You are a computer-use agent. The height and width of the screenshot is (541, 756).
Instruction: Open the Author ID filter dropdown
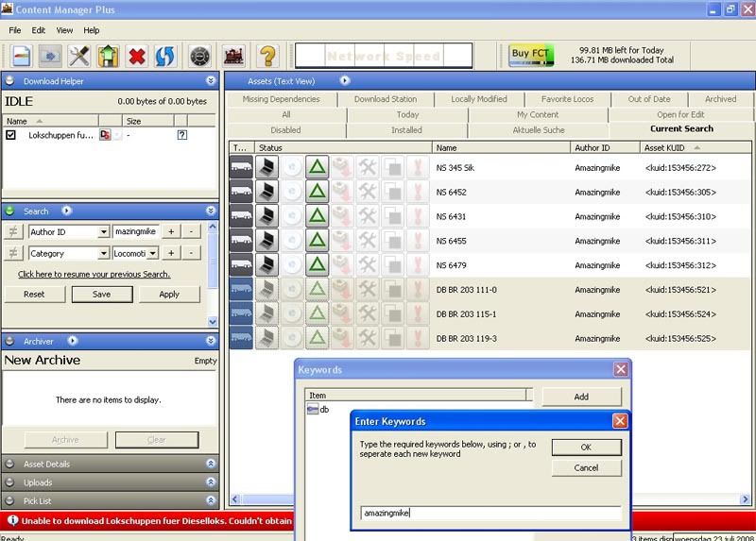(x=103, y=232)
